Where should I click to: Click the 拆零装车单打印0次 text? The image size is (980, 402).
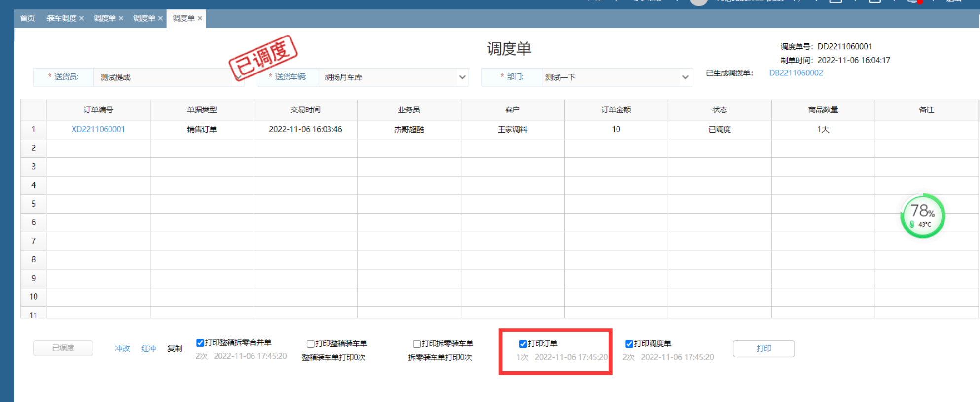[440, 357]
